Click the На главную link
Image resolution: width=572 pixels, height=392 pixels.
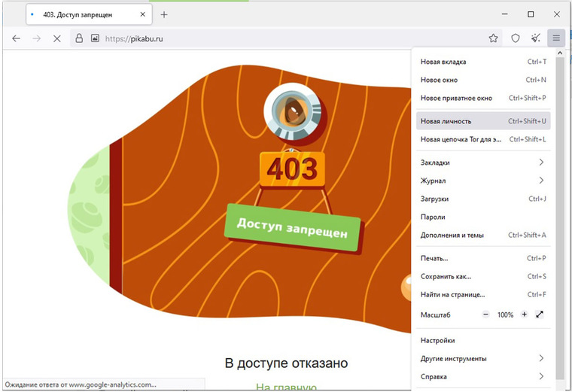click(286, 387)
